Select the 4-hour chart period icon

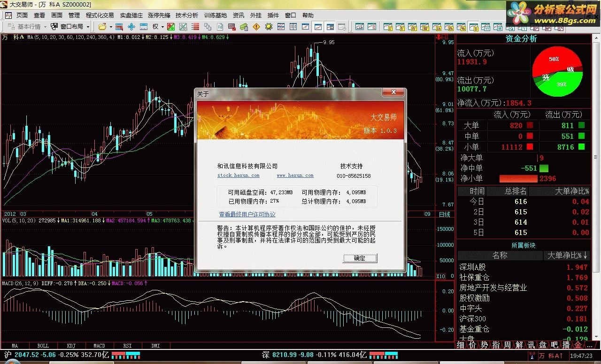coord(462,27)
